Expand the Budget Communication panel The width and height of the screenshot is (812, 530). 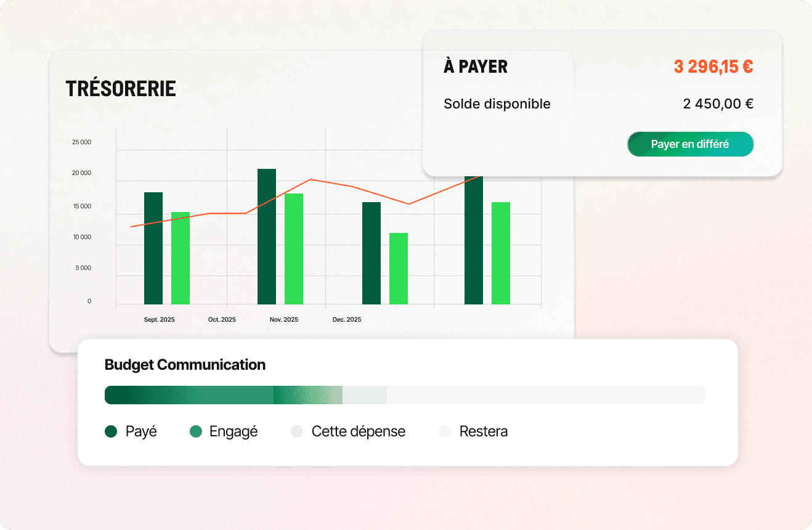coord(184,365)
